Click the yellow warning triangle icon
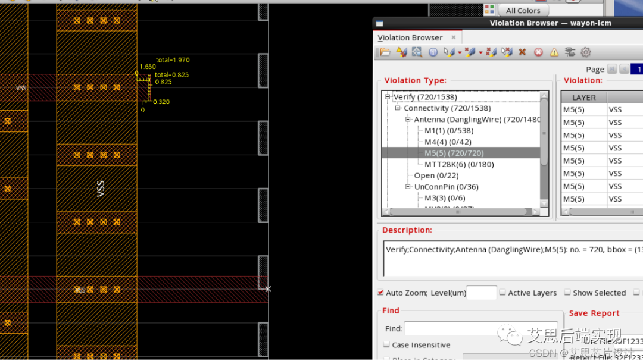The height and width of the screenshot is (364, 643). tap(554, 52)
